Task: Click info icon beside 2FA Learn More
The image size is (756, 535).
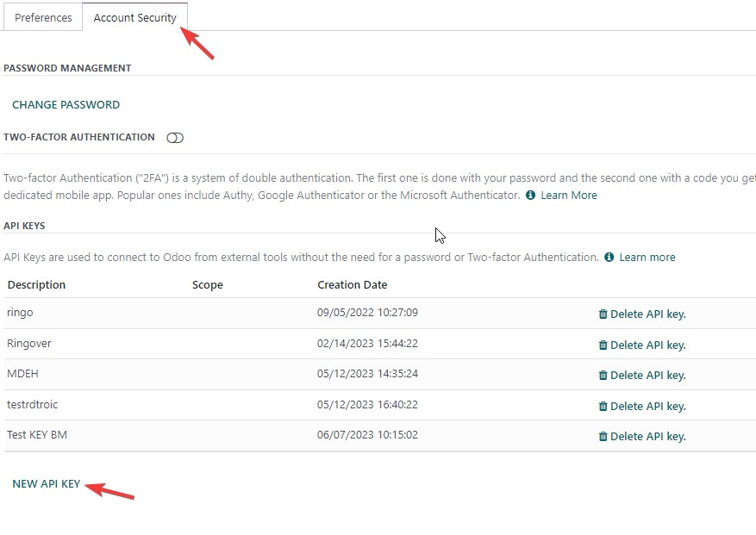Action: pos(530,196)
